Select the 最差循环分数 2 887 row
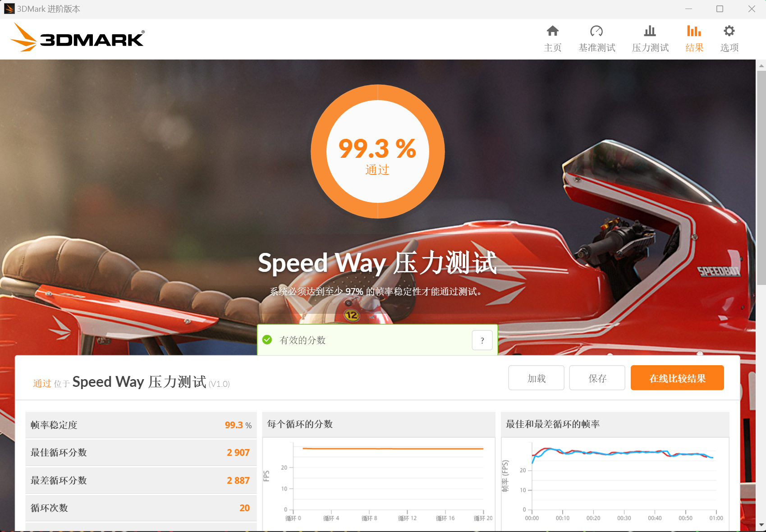Image resolution: width=766 pixels, height=532 pixels. pos(141,480)
